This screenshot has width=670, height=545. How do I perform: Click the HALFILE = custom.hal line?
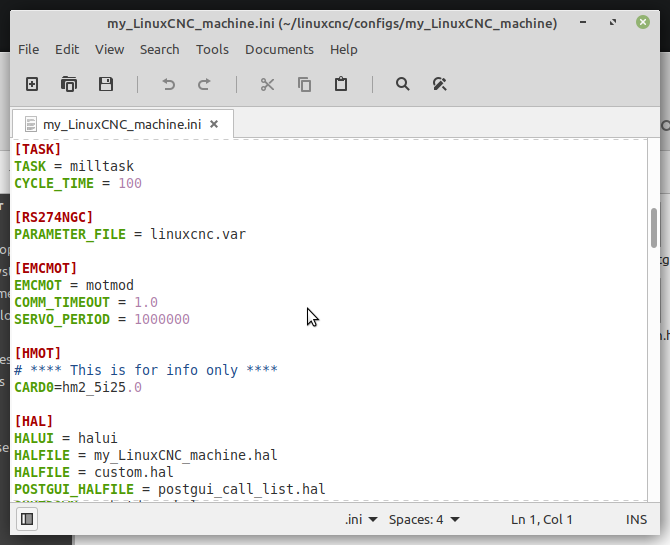tap(94, 472)
